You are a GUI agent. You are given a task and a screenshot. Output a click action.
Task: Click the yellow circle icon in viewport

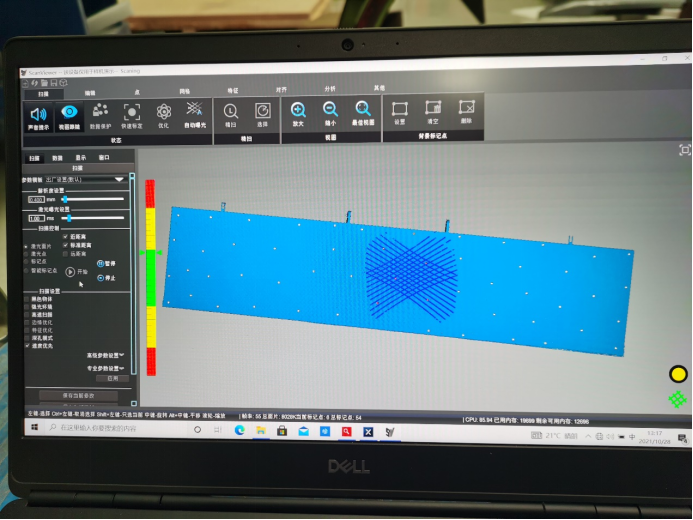tap(678, 374)
